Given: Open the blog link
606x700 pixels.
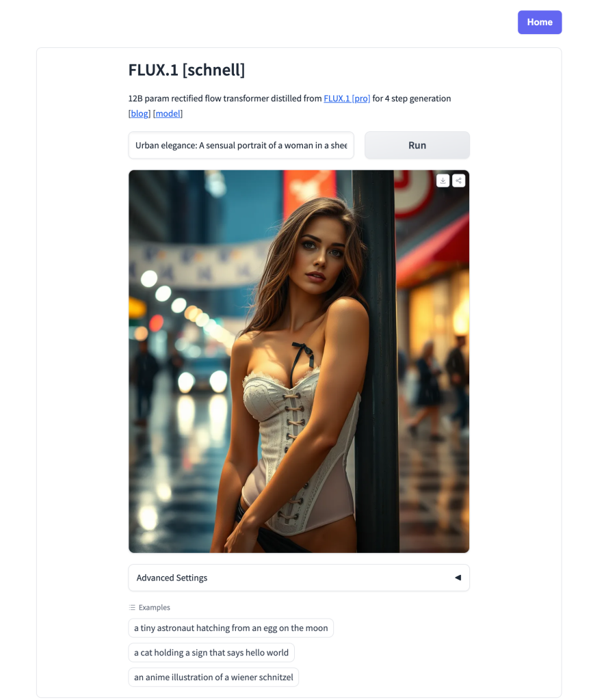Looking at the screenshot, I should [140, 113].
